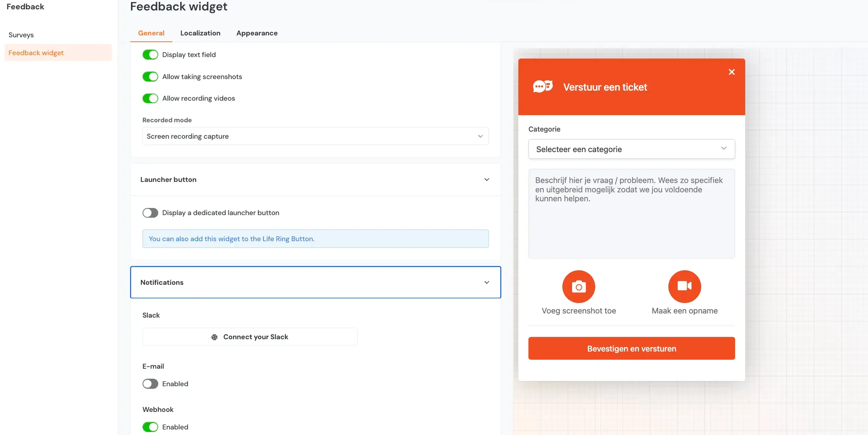Switch to the Localization tab
The image size is (868, 435).
coord(200,33)
